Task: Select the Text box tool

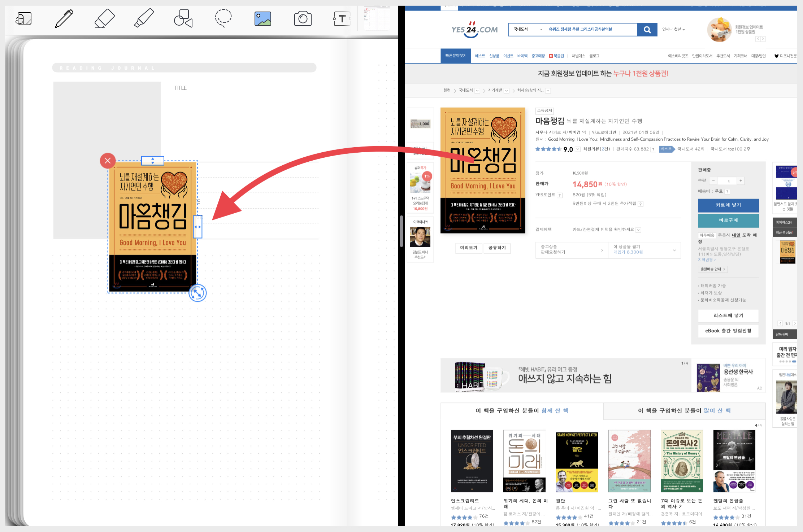Action: pos(342,19)
